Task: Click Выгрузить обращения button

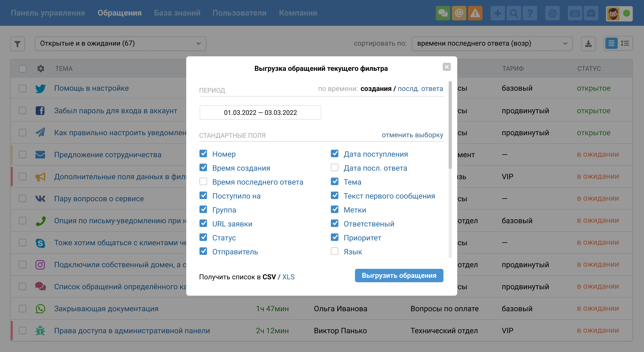Action: point(399,276)
